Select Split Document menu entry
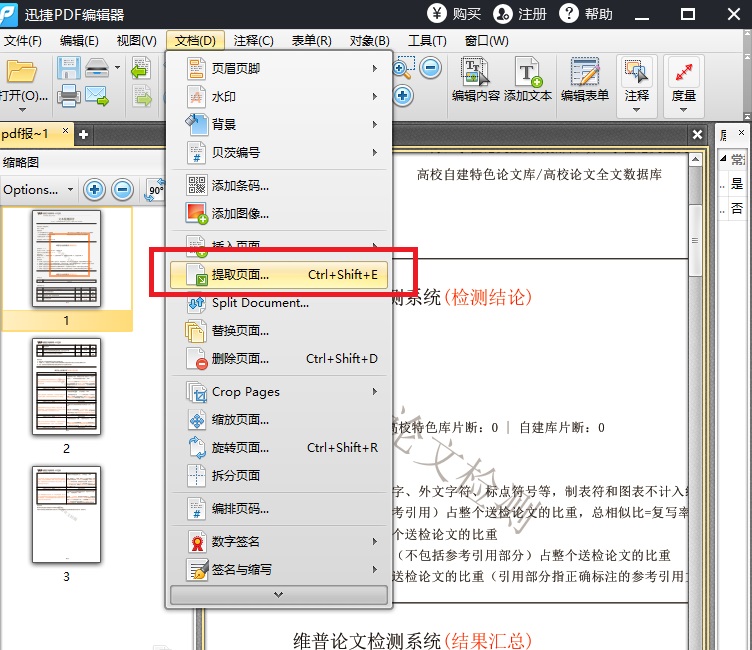The height and width of the screenshot is (650, 752). click(x=279, y=303)
